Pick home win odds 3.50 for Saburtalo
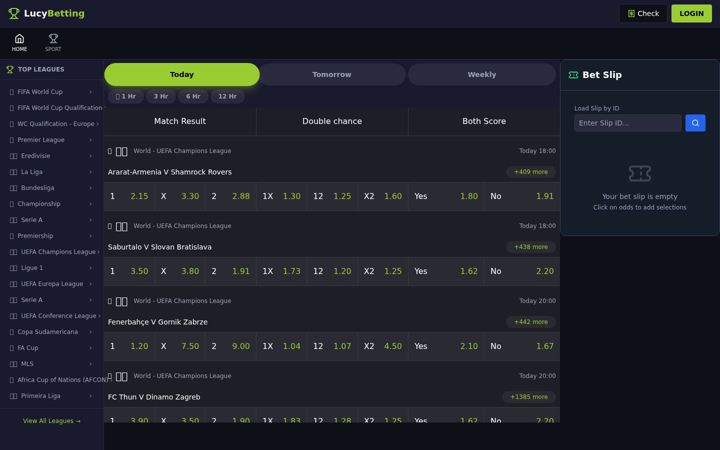 129,271
